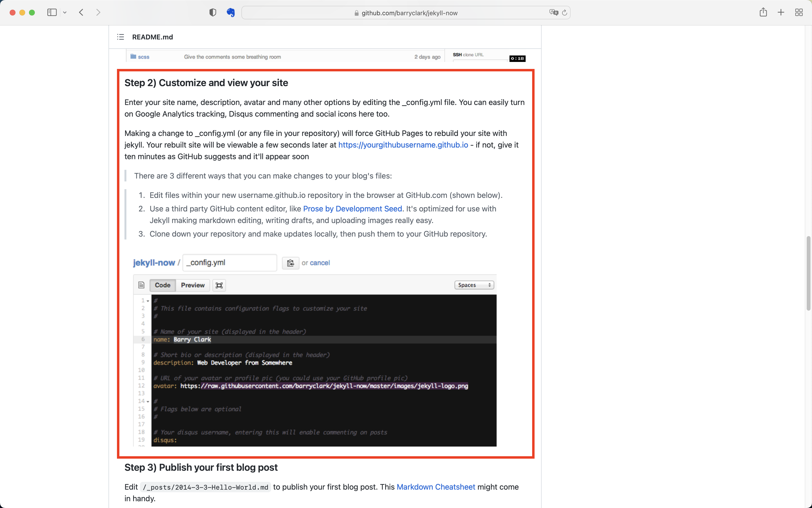Image resolution: width=812 pixels, height=508 pixels.
Task: Select the Code tab in editor
Action: 162,285
